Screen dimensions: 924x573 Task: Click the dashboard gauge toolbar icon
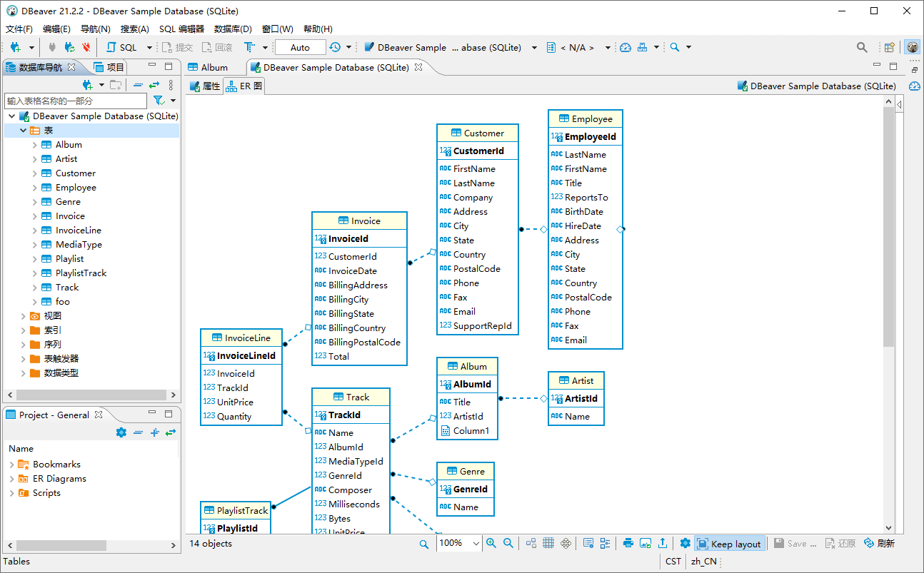626,47
